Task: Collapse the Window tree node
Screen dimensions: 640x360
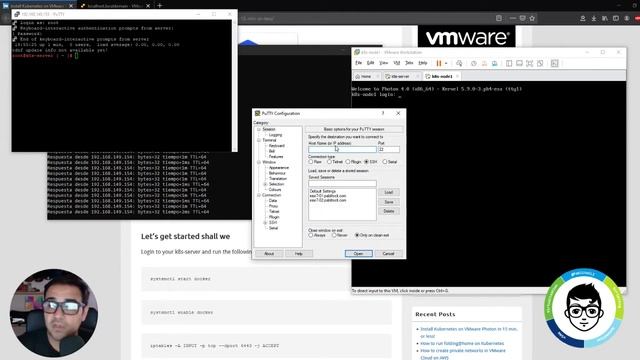Action: (259, 162)
